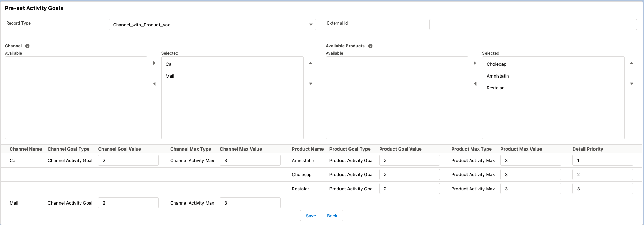Click the Channel move-left arrow

click(x=154, y=84)
